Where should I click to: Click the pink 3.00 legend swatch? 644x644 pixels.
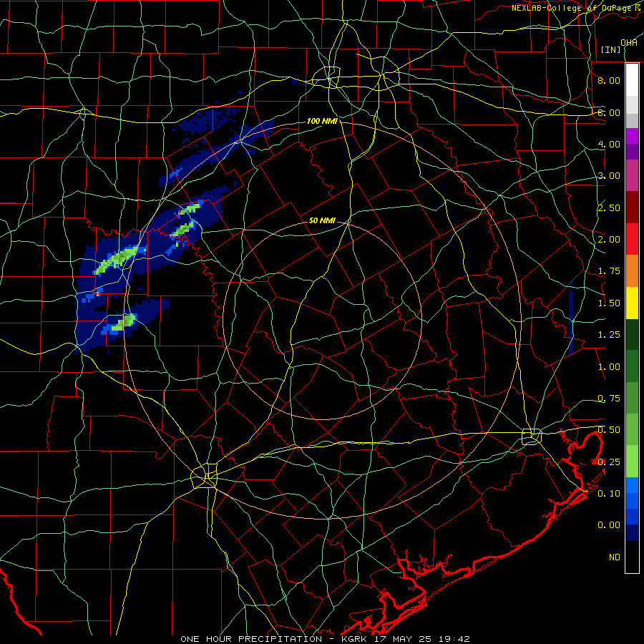point(632,175)
